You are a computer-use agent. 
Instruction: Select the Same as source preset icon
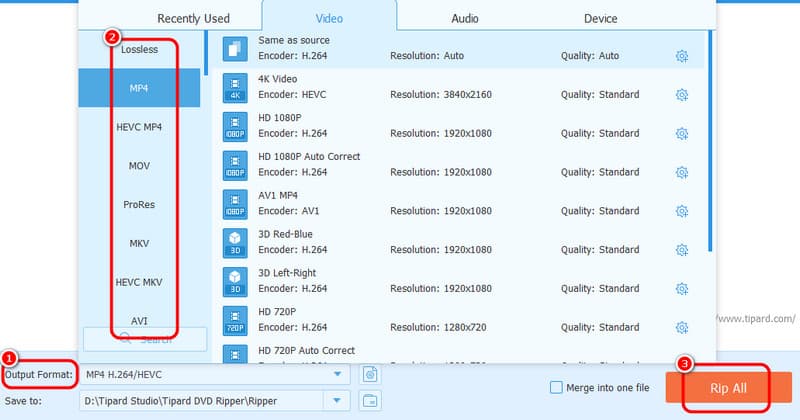click(235, 49)
